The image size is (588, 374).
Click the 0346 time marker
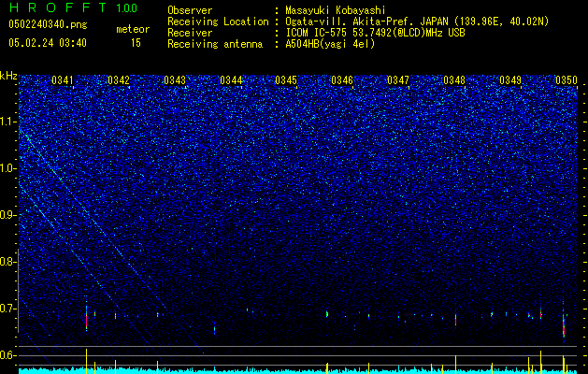pos(342,79)
